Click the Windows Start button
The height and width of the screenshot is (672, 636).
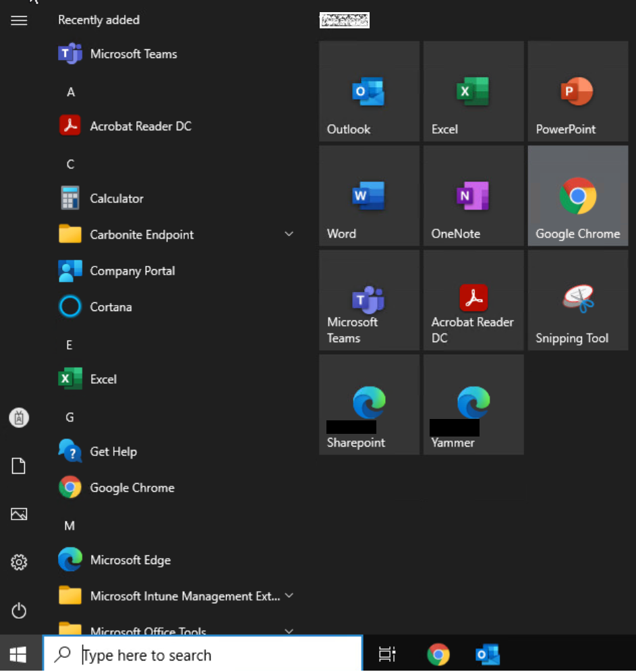pyautogui.click(x=17, y=654)
